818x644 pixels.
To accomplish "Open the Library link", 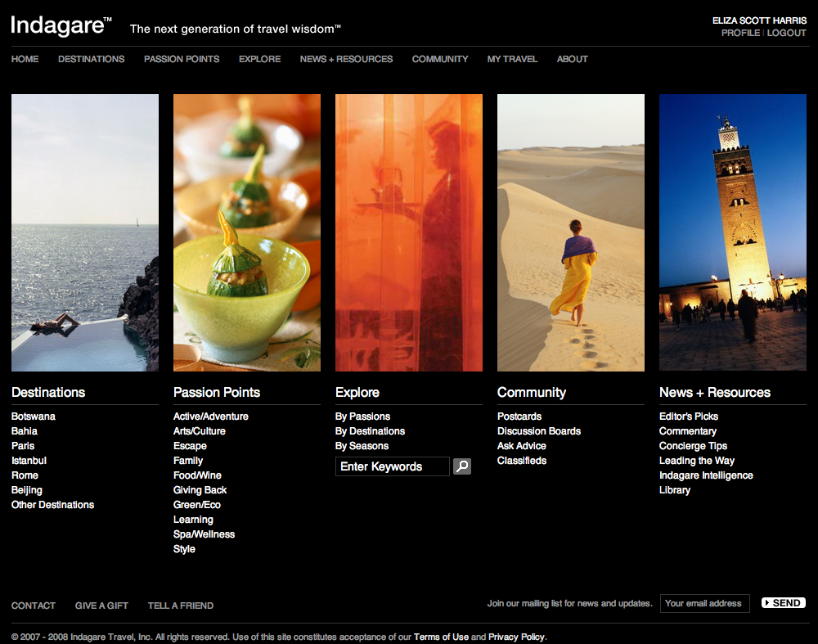I will pos(675,490).
